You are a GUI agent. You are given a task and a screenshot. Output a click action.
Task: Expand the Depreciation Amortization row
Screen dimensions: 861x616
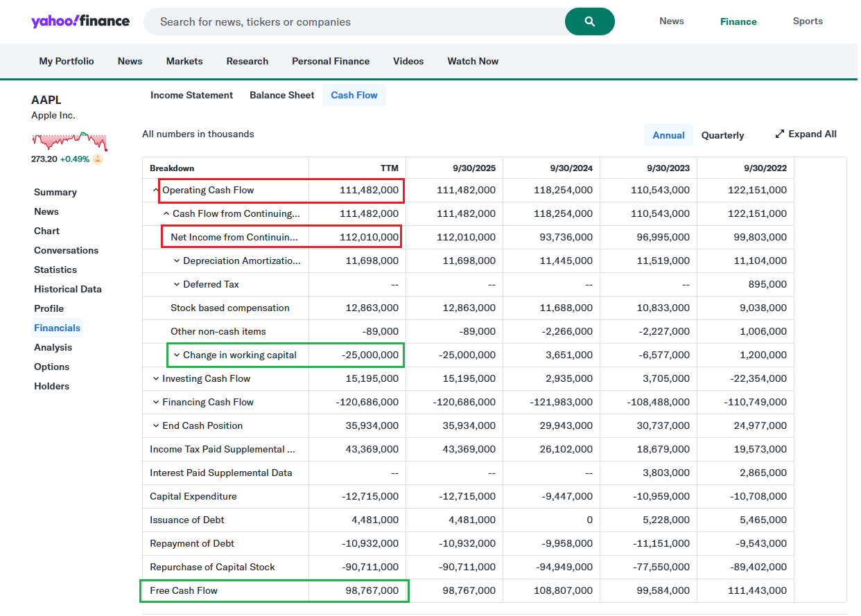[177, 261]
